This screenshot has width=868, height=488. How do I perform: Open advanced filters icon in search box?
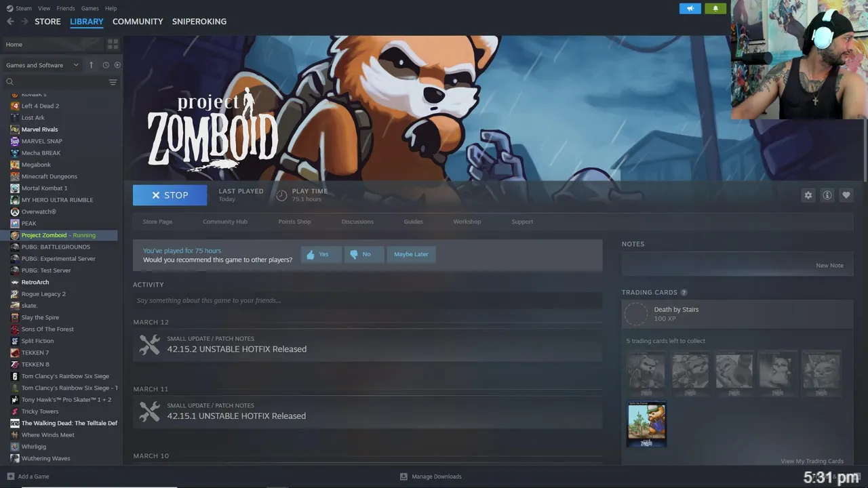(x=113, y=82)
